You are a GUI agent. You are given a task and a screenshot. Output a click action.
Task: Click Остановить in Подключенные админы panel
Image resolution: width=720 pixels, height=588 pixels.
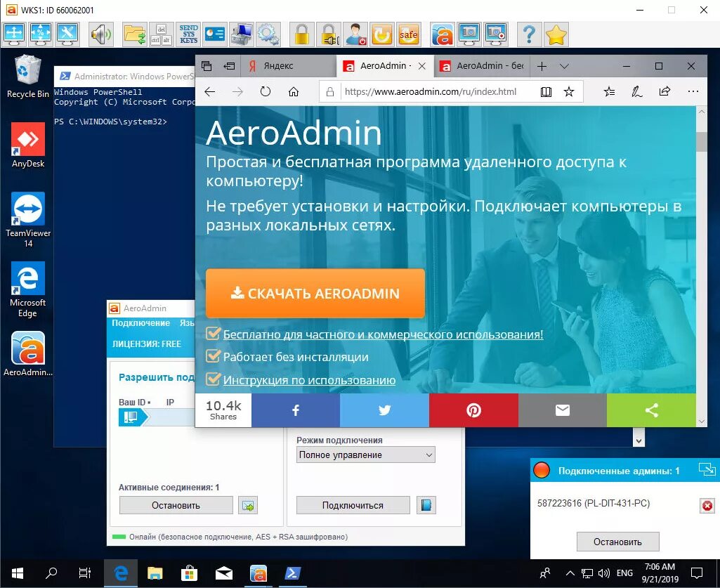[x=617, y=542]
